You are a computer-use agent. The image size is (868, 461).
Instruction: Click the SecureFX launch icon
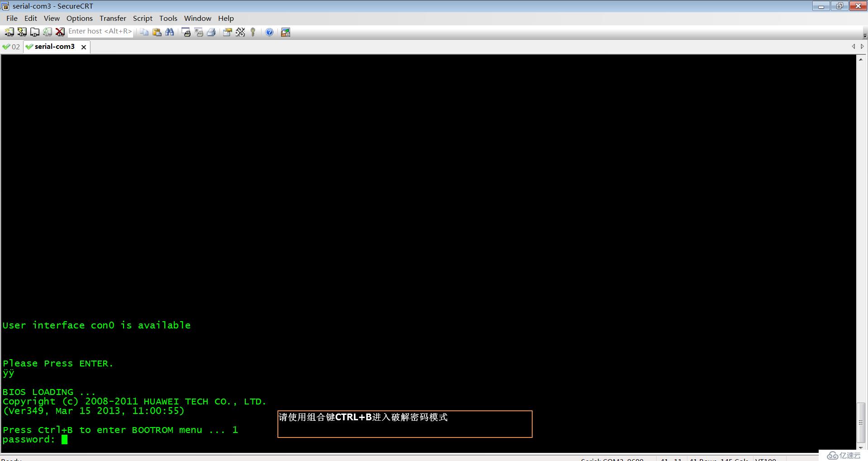click(x=286, y=32)
